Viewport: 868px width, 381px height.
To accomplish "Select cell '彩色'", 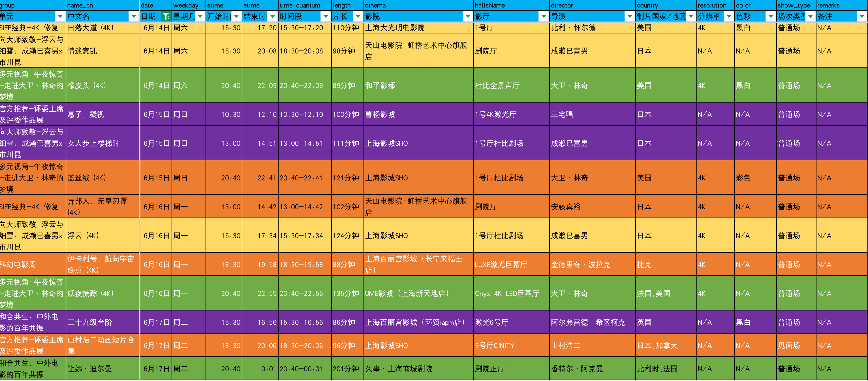I will coord(755,178).
